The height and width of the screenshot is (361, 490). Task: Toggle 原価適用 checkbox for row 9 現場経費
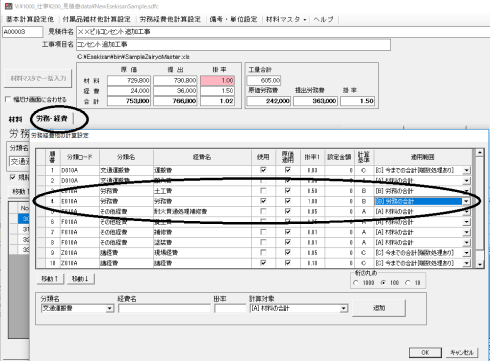288,253
